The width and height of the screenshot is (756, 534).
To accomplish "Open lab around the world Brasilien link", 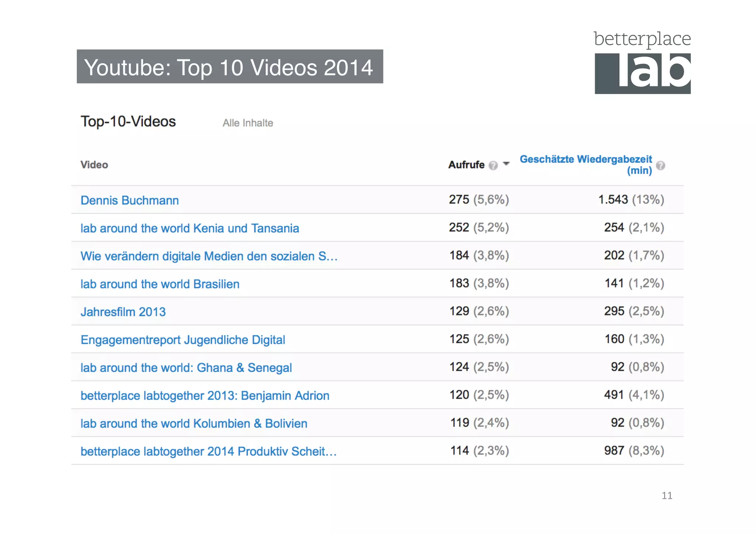I will pos(160,284).
